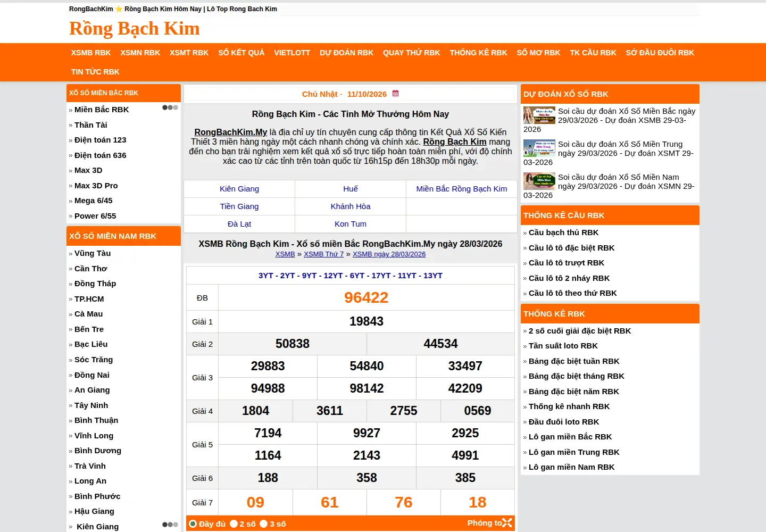Open Đầu đuôi loto RBK link
Image resolution: width=766 pixels, height=532 pixels.
pyautogui.click(x=564, y=422)
